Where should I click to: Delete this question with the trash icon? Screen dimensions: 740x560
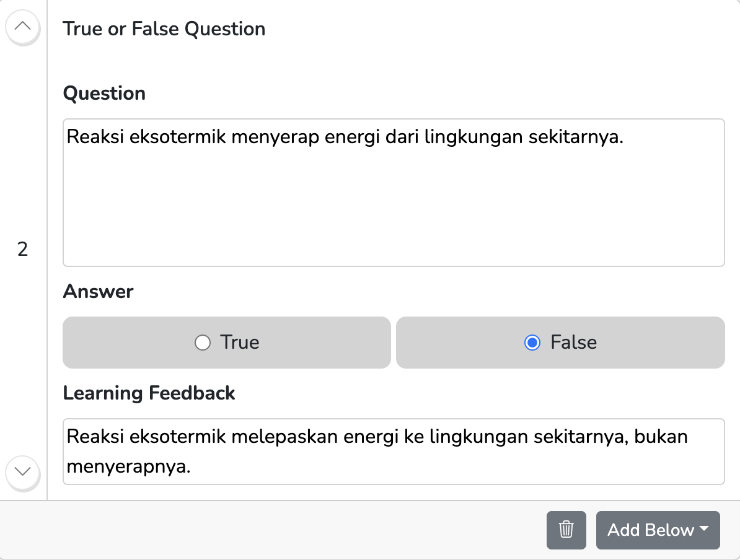566,530
